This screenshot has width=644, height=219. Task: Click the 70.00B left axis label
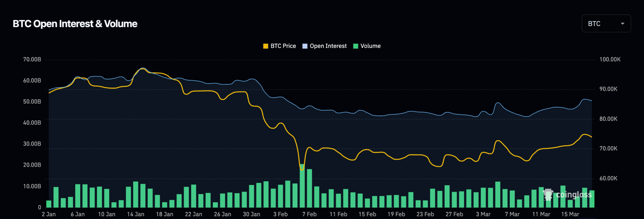(x=32, y=59)
